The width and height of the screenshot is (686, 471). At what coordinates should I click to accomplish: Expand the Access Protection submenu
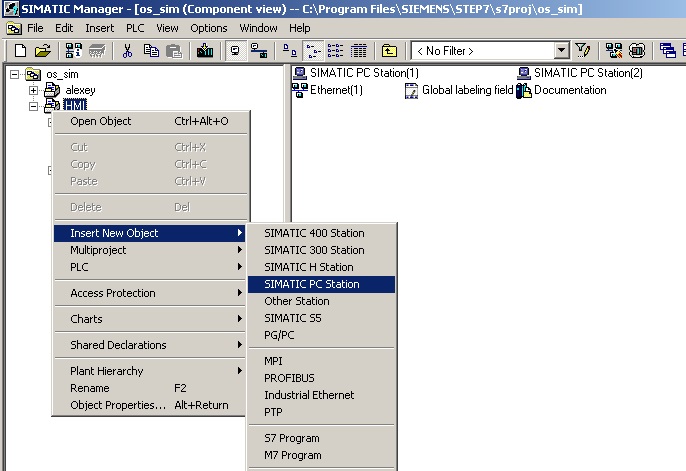tap(149, 293)
